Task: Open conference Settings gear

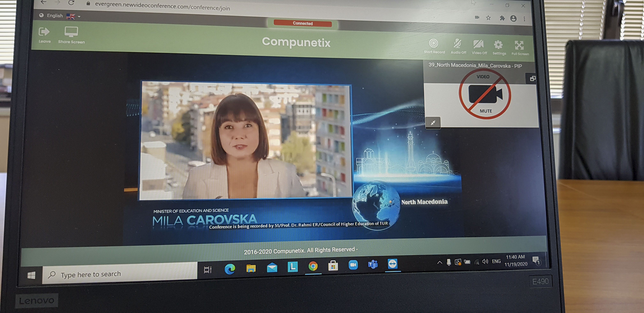Action: click(499, 47)
